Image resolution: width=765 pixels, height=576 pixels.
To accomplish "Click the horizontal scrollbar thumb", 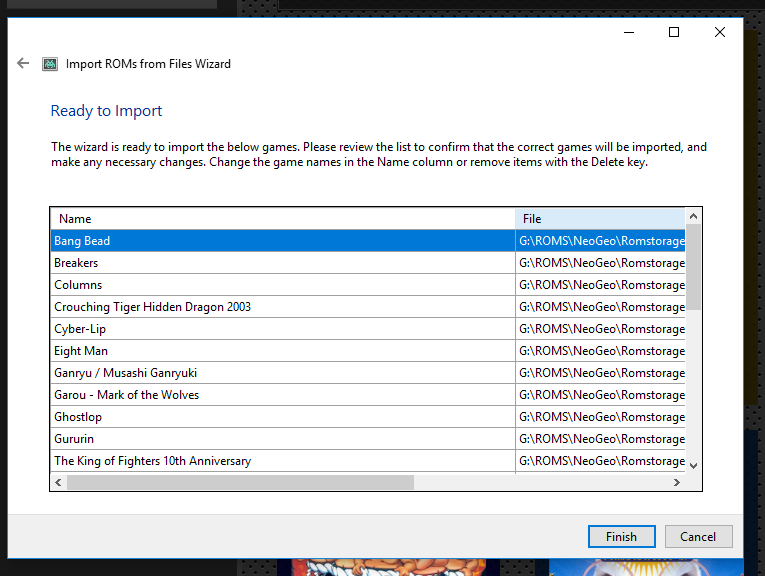I will coord(241,482).
